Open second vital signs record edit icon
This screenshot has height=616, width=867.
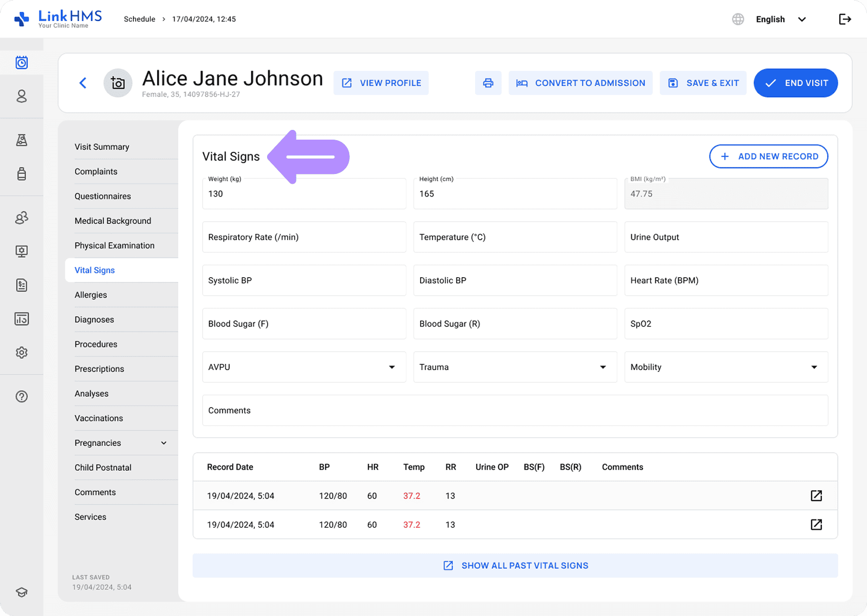(x=816, y=525)
